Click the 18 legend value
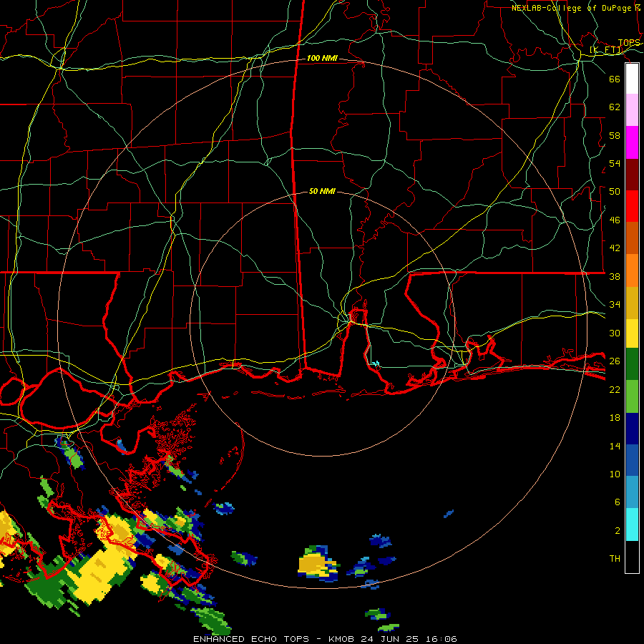The height and width of the screenshot is (644, 644). pyautogui.click(x=615, y=418)
